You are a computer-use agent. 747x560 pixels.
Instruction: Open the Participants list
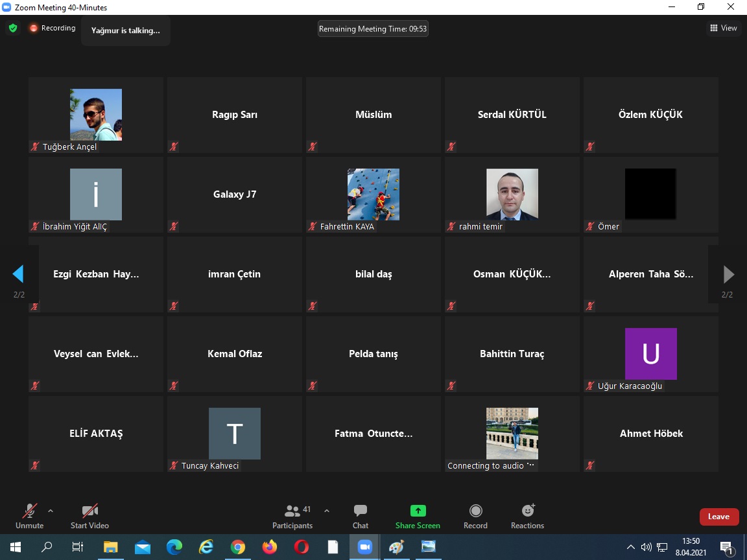click(292, 516)
